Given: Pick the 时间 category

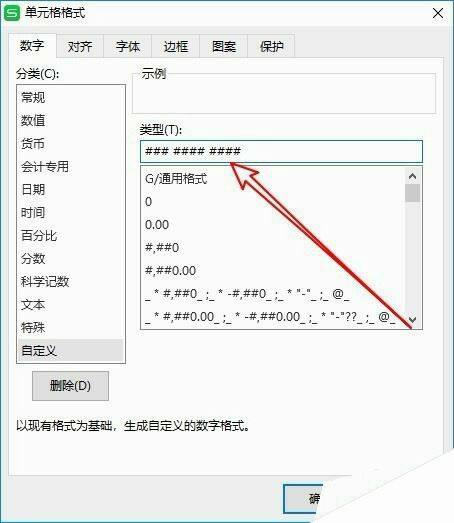Looking at the screenshot, I should [x=71, y=212].
